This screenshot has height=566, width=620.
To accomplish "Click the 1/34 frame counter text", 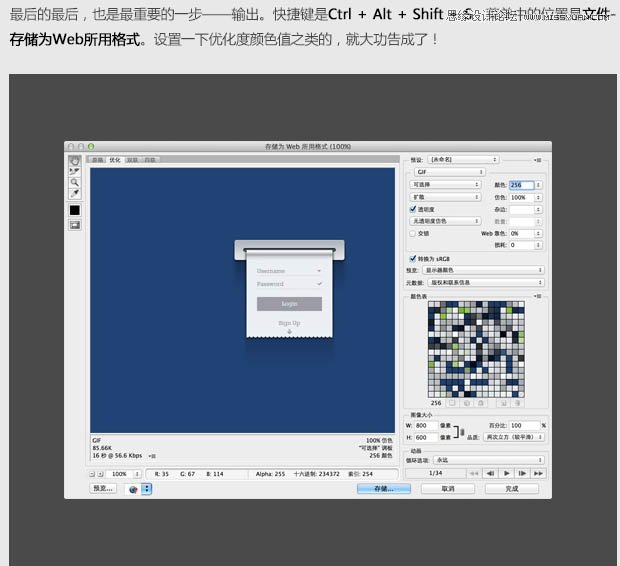I will [x=435, y=473].
